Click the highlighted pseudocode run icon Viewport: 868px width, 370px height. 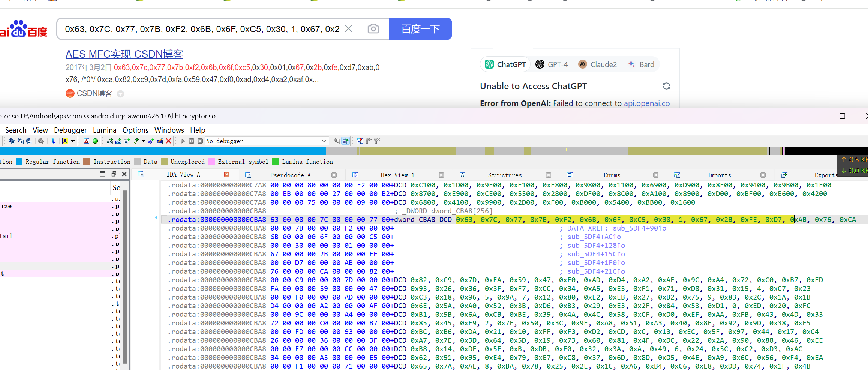pos(345,141)
